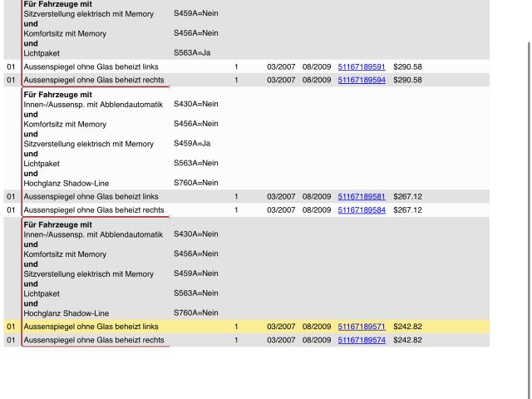
Task: Click 03/2007 date in the highlighted row
Action: 281,327
